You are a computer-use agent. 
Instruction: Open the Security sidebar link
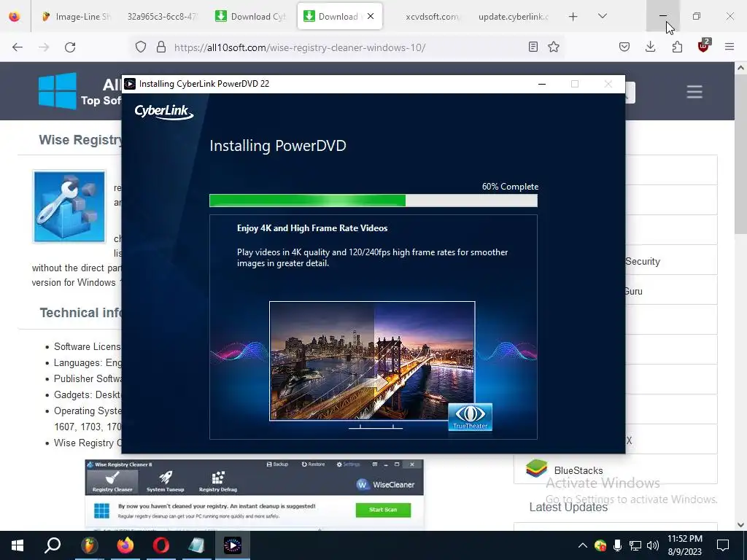pos(643,262)
